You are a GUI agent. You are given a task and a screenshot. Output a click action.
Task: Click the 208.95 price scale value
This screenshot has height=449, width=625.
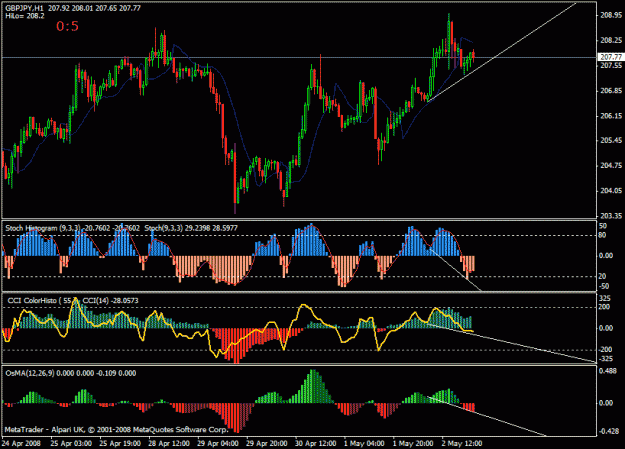coord(611,15)
